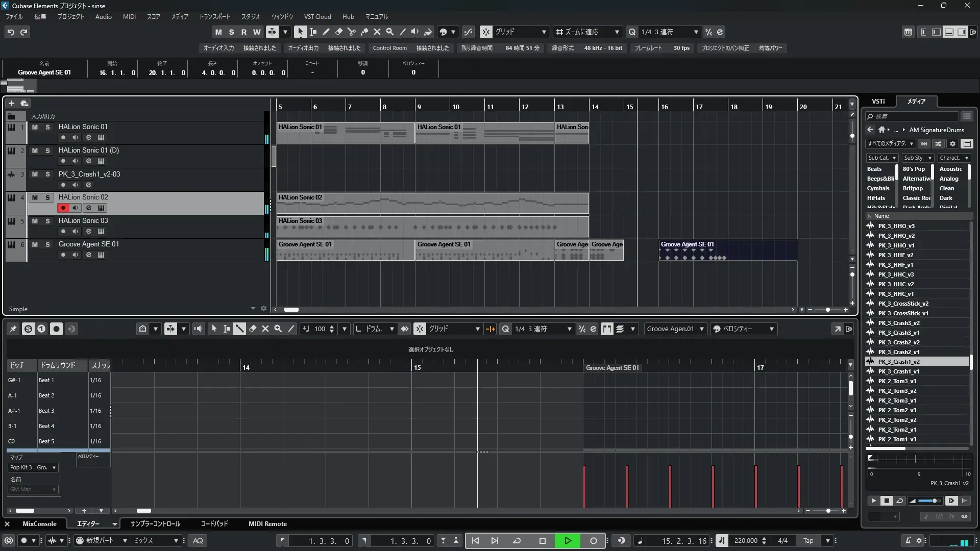The image size is (980, 551).
Task: Select the Scissors split tool in the toolbar
Action: [x=351, y=32]
